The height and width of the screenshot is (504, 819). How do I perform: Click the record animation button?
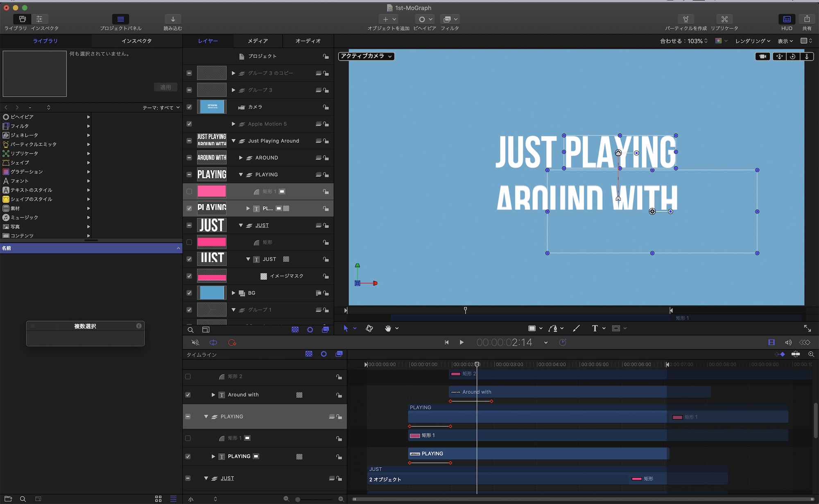pos(232,343)
